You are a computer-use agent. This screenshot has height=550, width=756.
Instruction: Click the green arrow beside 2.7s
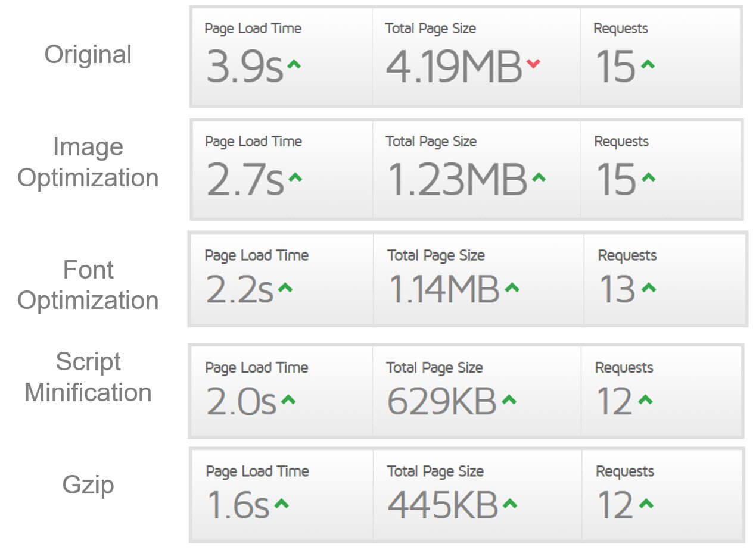295,177
